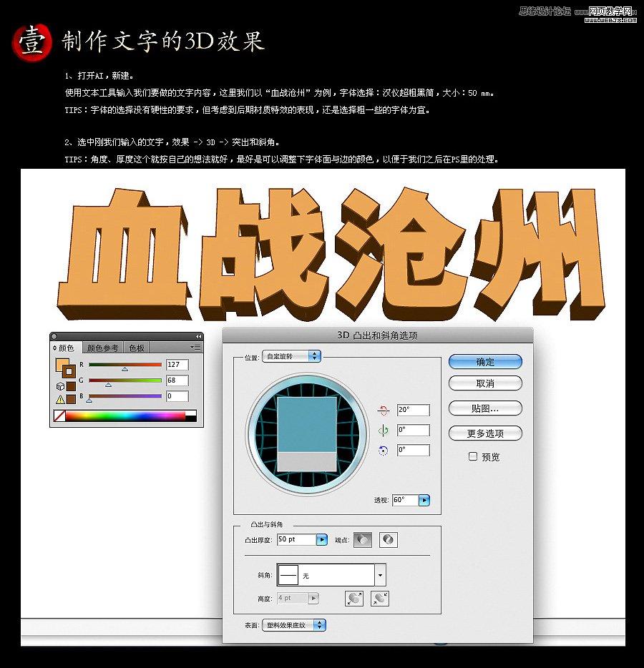Select bevel extent in icon

(x=380, y=598)
